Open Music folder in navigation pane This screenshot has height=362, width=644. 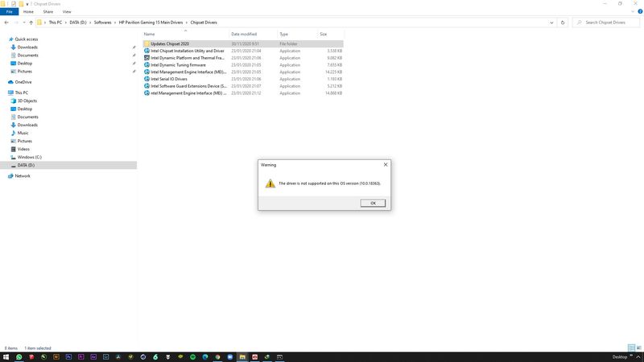tap(23, 133)
